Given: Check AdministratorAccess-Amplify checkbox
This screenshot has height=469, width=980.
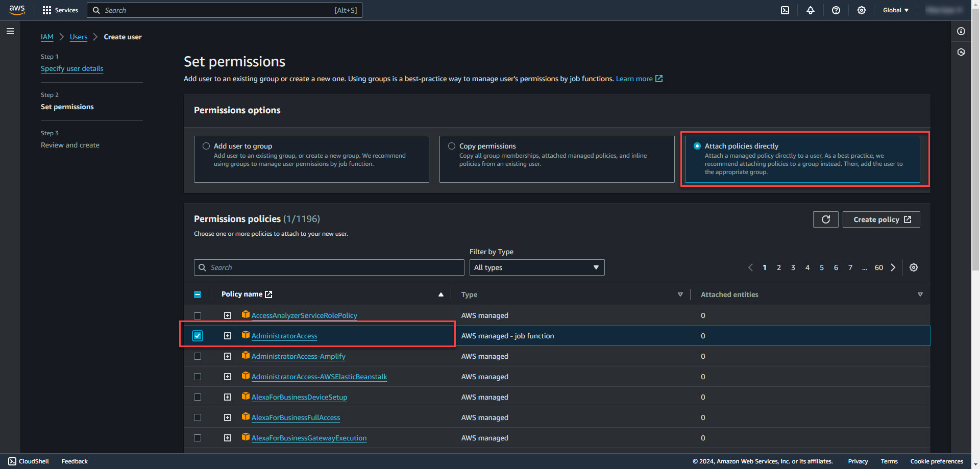Looking at the screenshot, I should (198, 356).
